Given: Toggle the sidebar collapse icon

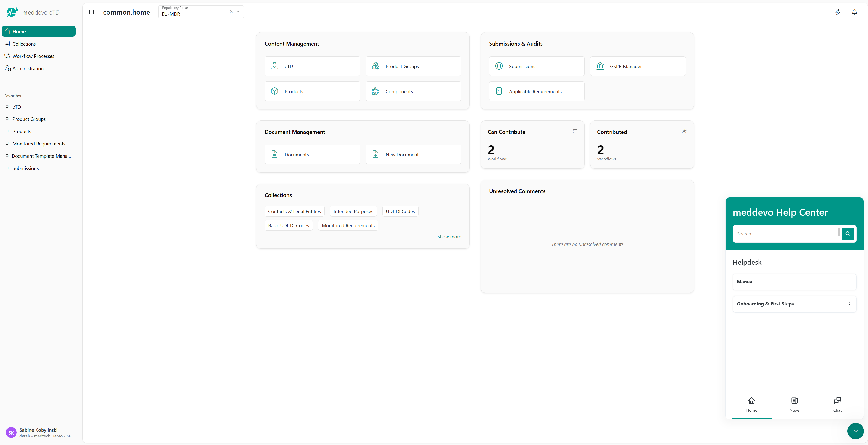Looking at the screenshot, I should (x=91, y=12).
